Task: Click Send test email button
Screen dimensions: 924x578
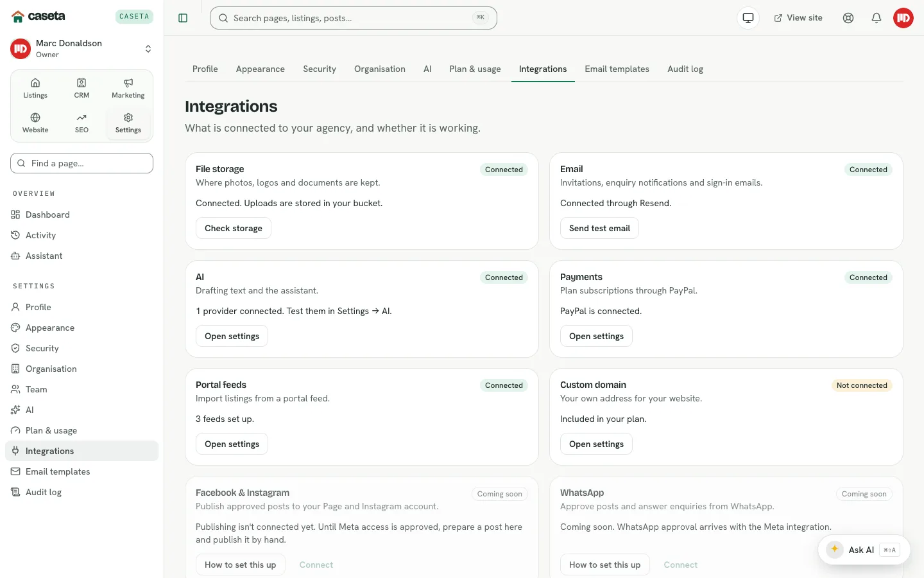Action: (599, 228)
